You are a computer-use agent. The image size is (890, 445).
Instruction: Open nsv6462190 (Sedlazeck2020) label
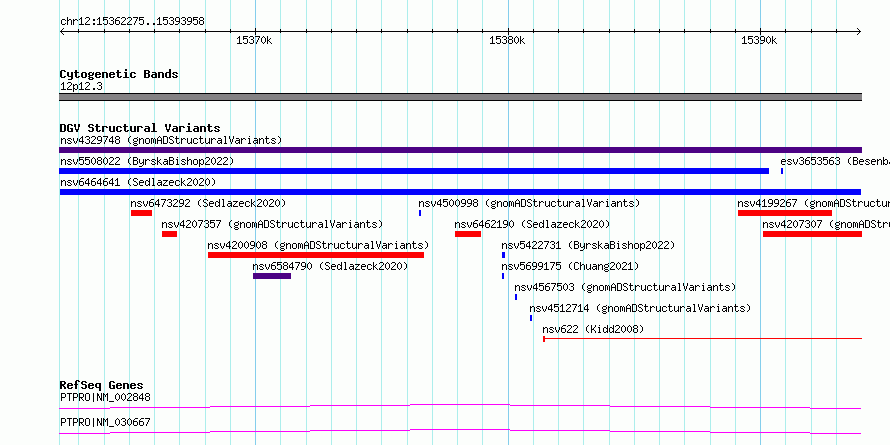pos(532,224)
